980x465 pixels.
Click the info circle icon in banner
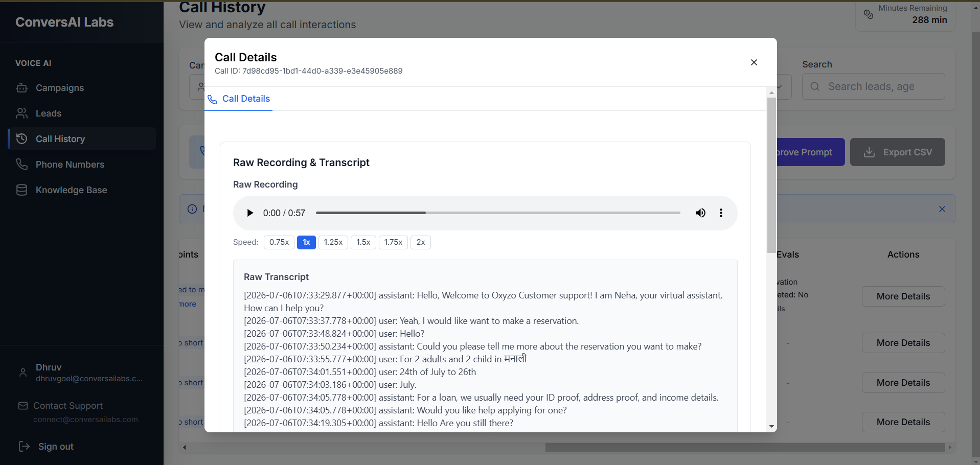pos(192,209)
